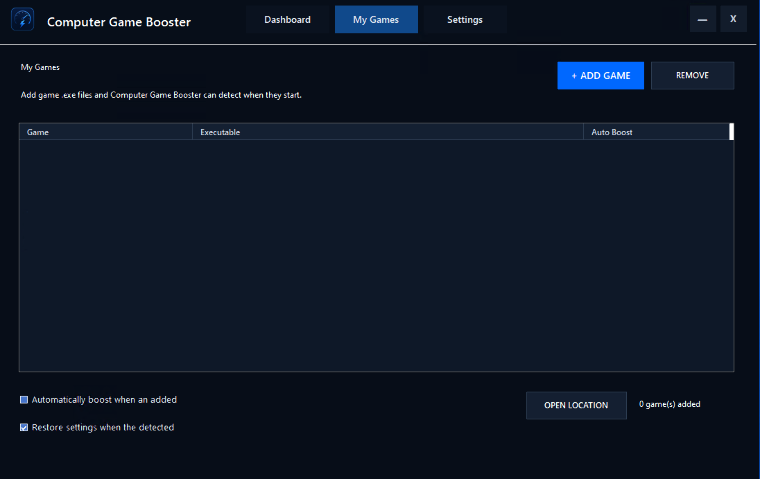Sort by the Executable column header
This screenshot has width=760, height=479.
(x=388, y=132)
